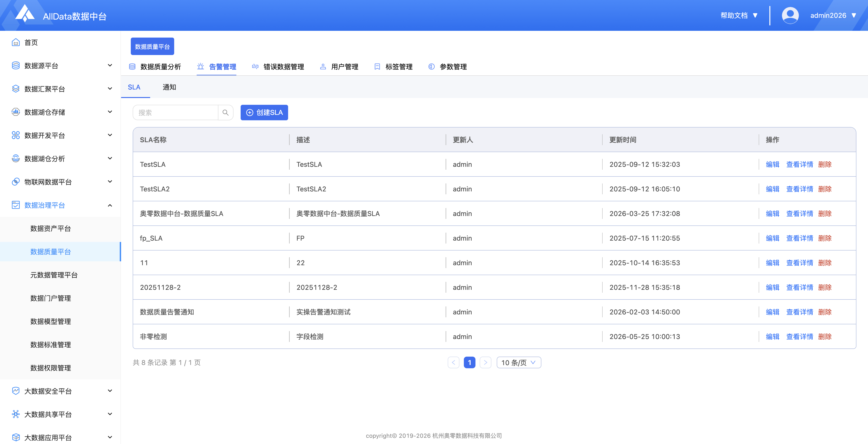Open 标签管理 tab label

(x=399, y=67)
